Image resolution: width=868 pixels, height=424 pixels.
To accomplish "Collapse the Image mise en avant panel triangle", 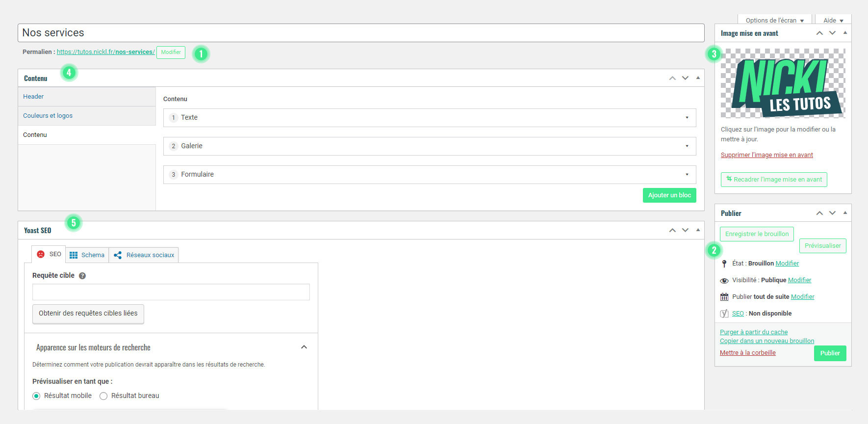I will pyautogui.click(x=845, y=33).
